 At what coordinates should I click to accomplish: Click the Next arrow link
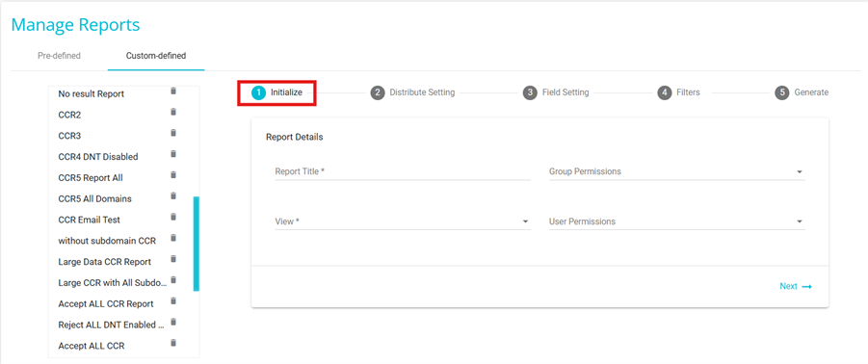(796, 287)
